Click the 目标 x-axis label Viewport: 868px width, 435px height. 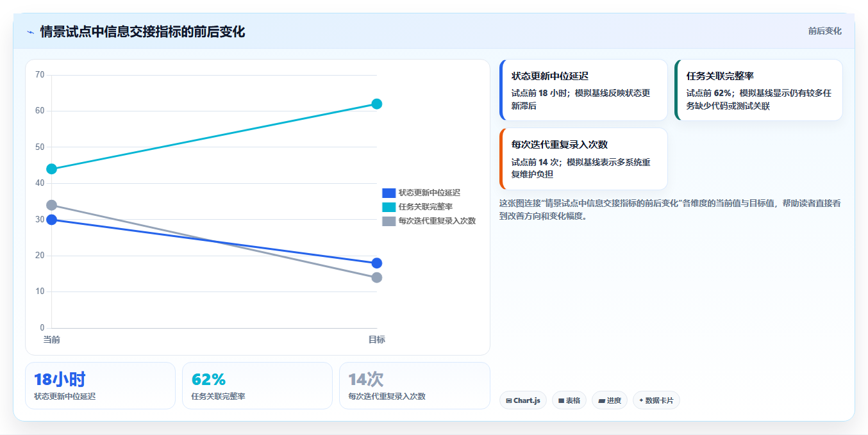pyautogui.click(x=377, y=340)
